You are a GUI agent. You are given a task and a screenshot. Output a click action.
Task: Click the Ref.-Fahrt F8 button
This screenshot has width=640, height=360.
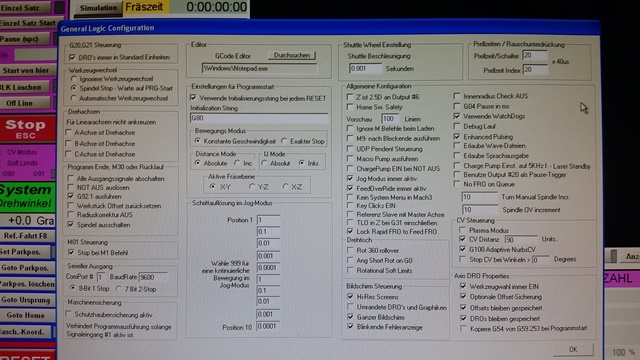25,236
